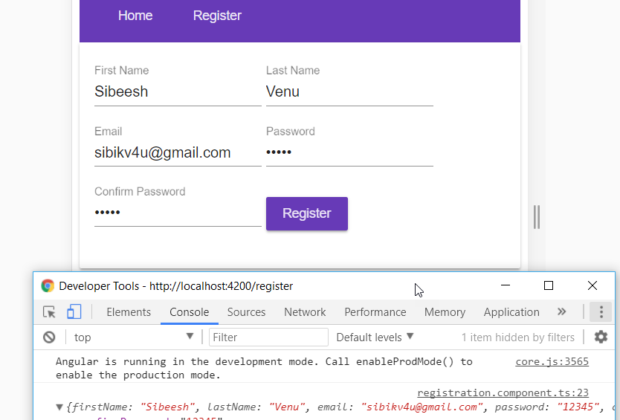This screenshot has width=620, height=420.
Task: Switch to the Memory tab
Action: [x=445, y=312]
